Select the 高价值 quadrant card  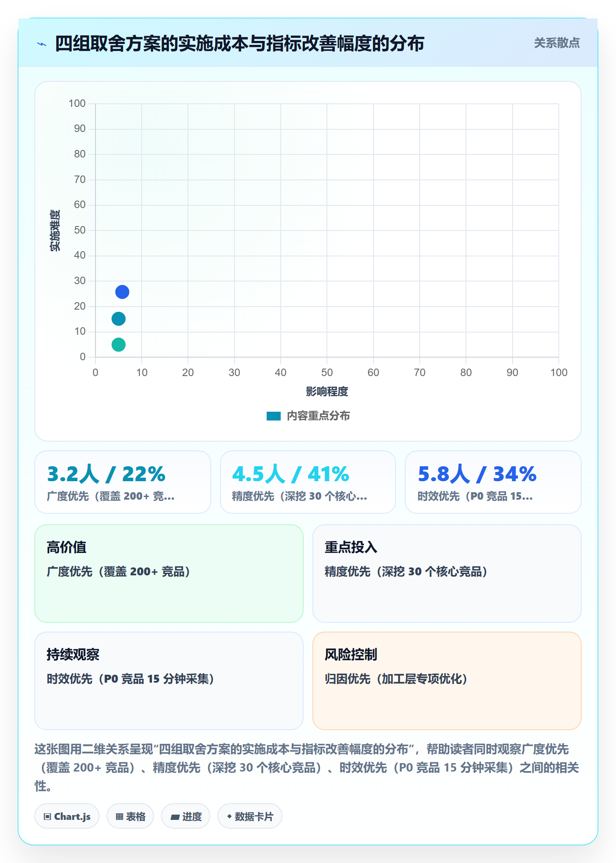coord(169,574)
